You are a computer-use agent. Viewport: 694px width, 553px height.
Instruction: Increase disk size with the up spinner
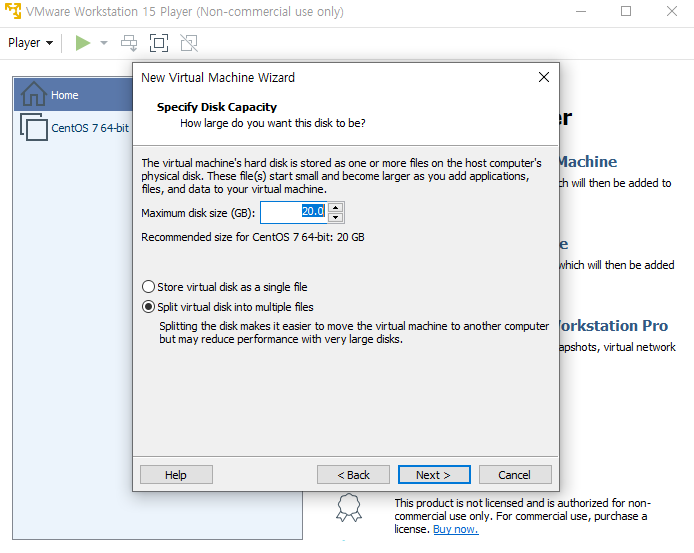336,207
